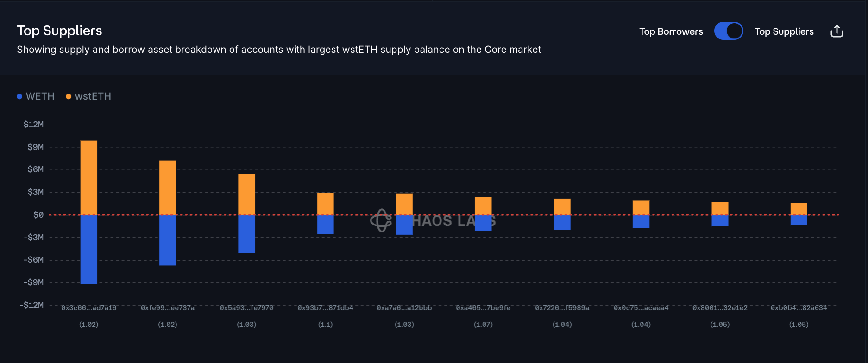
Task: Select the Top Borrowers label
Action: click(x=671, y=31)
